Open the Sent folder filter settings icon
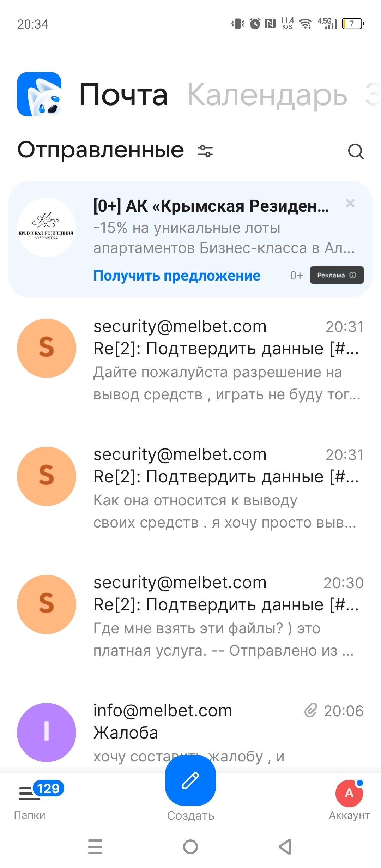 coord(205,151)
